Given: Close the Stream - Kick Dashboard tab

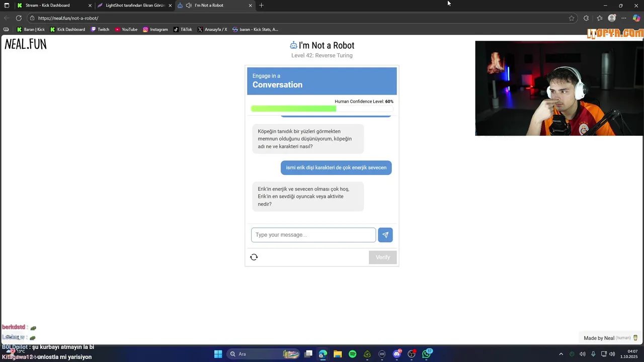Looking at the screenshot, I should 90,6.
